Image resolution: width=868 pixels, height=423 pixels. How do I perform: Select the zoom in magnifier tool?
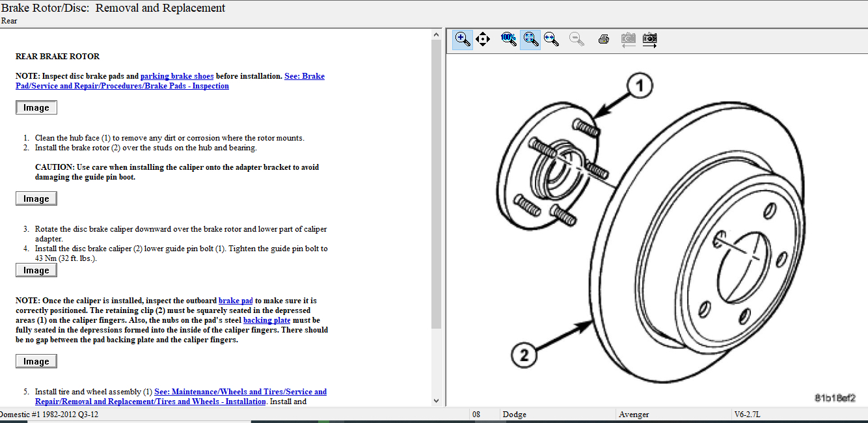click(x=463, y=39)
